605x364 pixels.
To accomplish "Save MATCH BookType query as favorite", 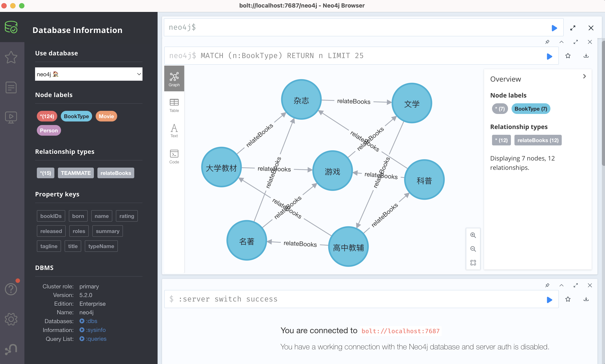I will [568, 56].
